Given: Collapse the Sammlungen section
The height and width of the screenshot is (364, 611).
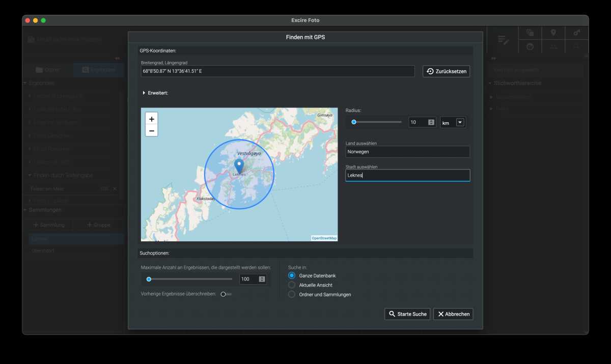Looking at the screenshot, I should 25,210.
